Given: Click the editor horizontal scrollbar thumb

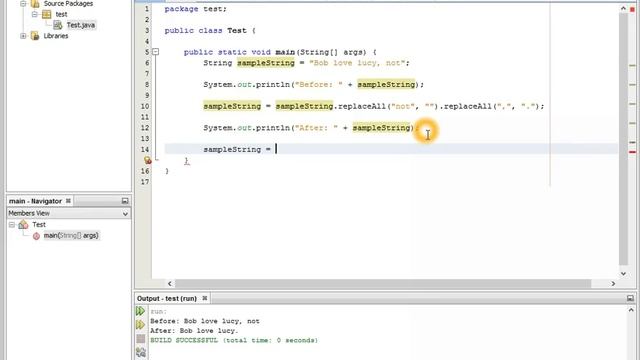Looking at the screenshot, I should click(x=383, y=284).
